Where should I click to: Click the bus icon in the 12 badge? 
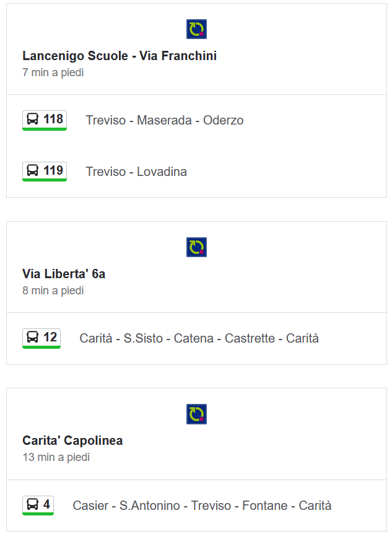[x=33, y=337]
